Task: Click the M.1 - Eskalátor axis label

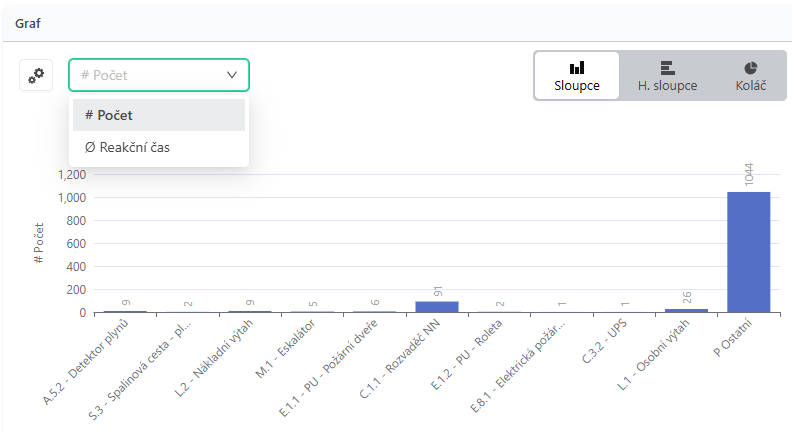Action: pyautogui.click(x=286, y=349)
